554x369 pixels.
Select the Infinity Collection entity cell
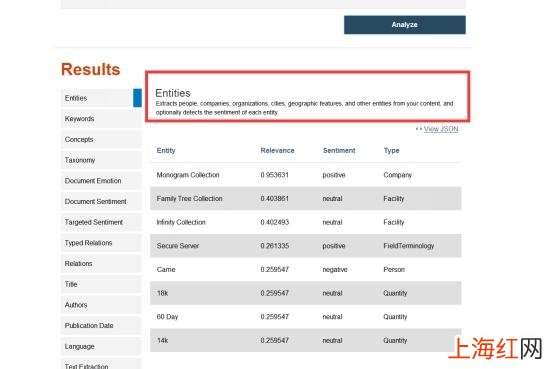point(181,222)
